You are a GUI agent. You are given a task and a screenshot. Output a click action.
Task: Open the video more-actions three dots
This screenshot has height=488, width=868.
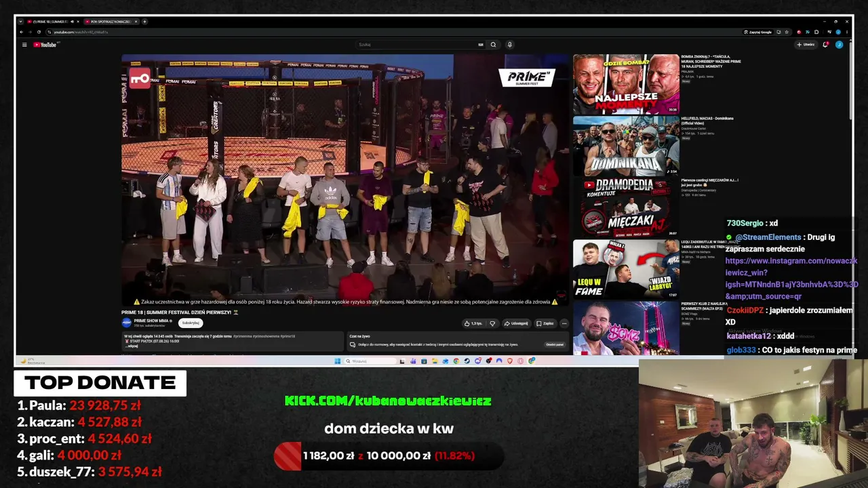pos(564,323)
